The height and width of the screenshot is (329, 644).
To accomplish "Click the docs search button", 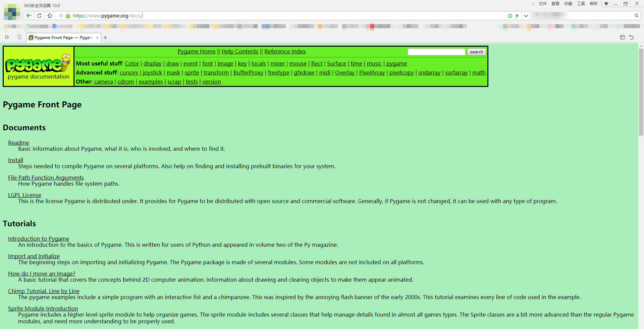I will pyautogui.click(x=476, y=52).
